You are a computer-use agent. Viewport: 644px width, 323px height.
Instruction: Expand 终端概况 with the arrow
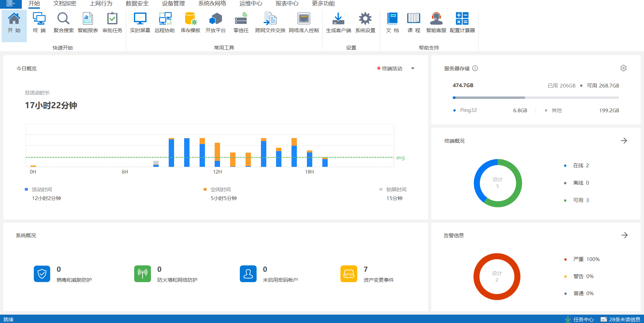click(624, 141)
